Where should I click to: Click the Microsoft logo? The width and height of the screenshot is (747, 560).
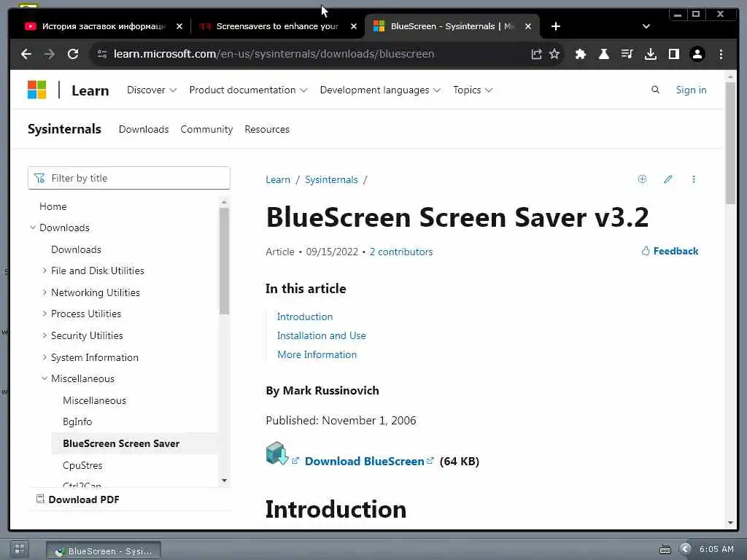coord(36,90)
